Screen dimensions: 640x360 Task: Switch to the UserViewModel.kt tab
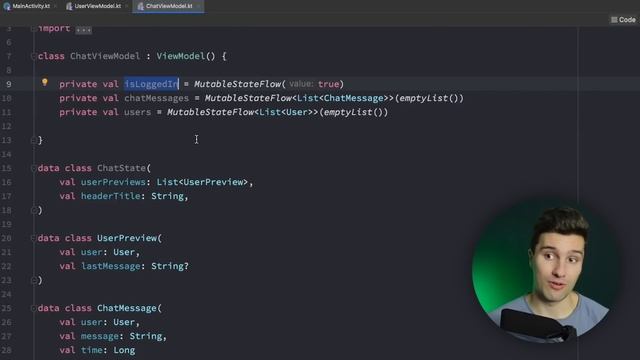(x=97, y=6)
